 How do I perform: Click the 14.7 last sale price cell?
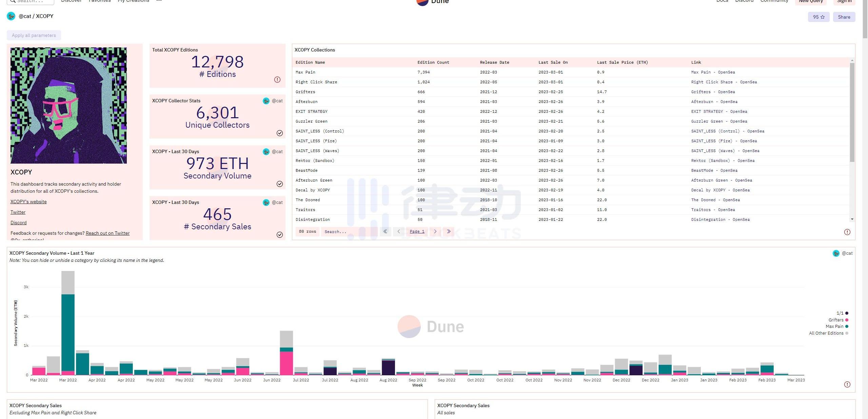(x=602, y=92)
